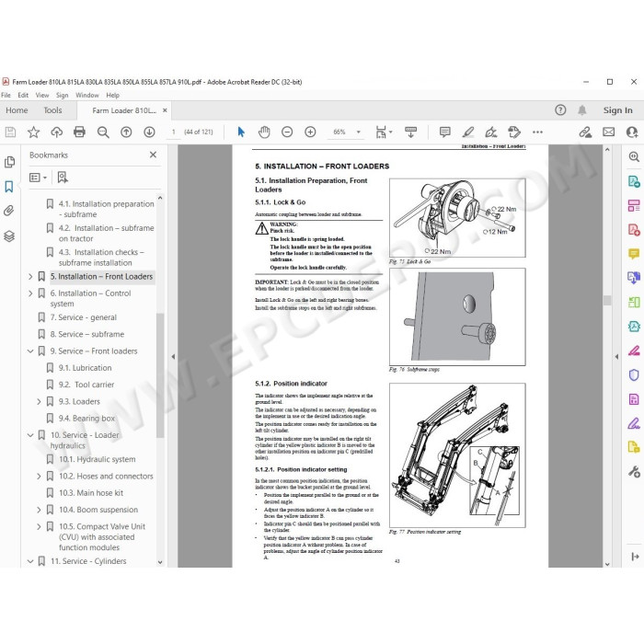Go to previous page arrow icon
This screenshot has height=644, width=644.
[x=126, y=132]
